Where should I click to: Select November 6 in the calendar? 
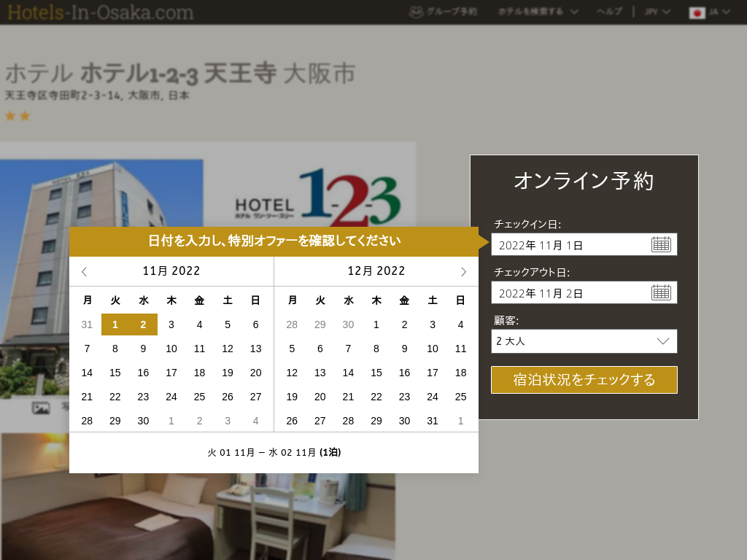[x=256, y=324]
